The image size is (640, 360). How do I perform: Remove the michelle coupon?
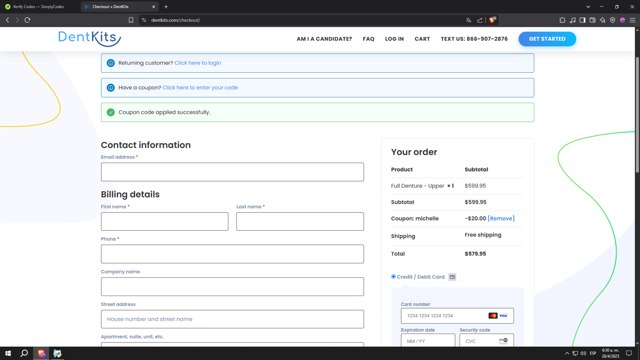[x=501, y=218]
